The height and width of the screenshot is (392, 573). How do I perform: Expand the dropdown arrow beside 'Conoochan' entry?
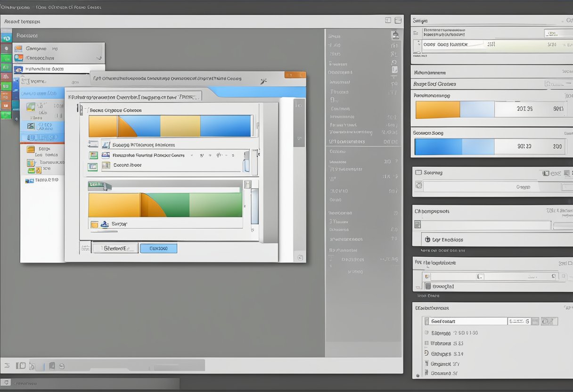click(98, 58)
